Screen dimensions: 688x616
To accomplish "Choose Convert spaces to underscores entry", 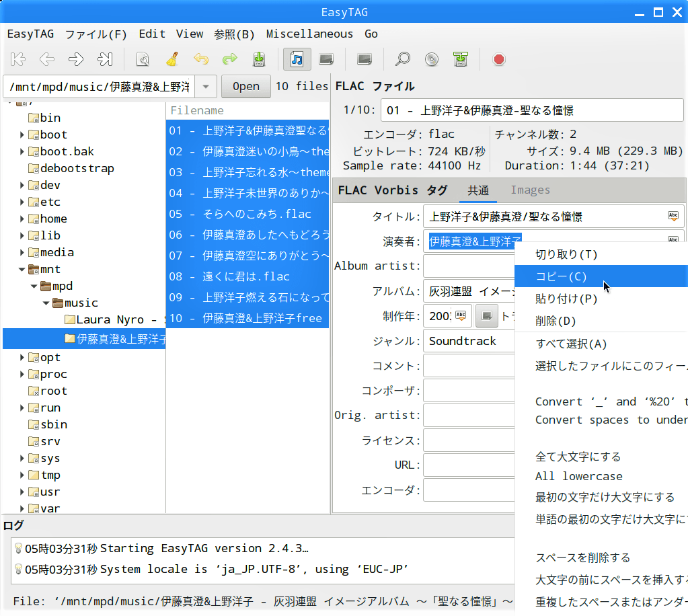I will (601, 420).
